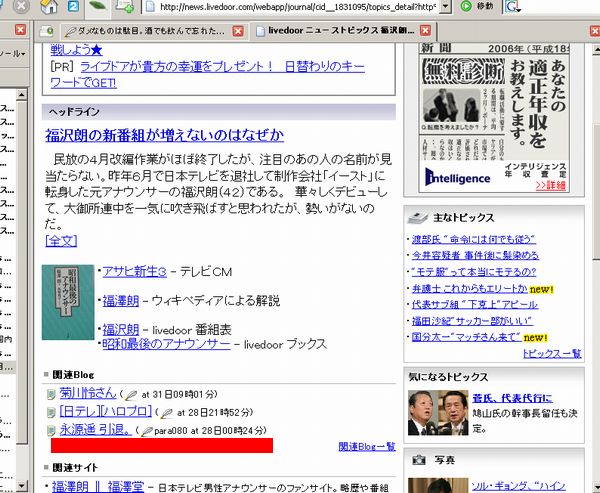600x493 pixels.
Task: Open topic 福田沙紀 "サッカー部がいい"
Action: tap(472, 321)
